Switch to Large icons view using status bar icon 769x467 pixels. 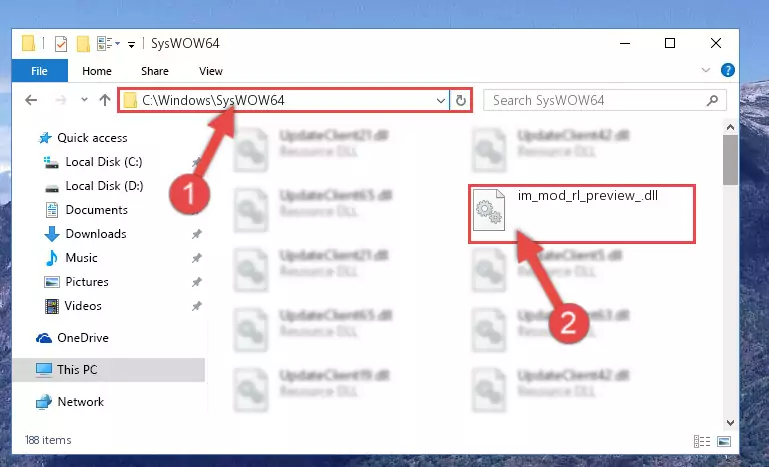click(724, 441)
